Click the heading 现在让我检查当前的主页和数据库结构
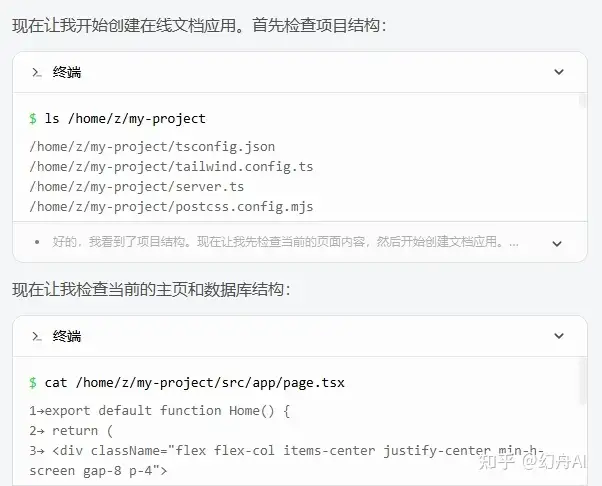This screenshot has width=602, height=486. click(x=151, y=290)
